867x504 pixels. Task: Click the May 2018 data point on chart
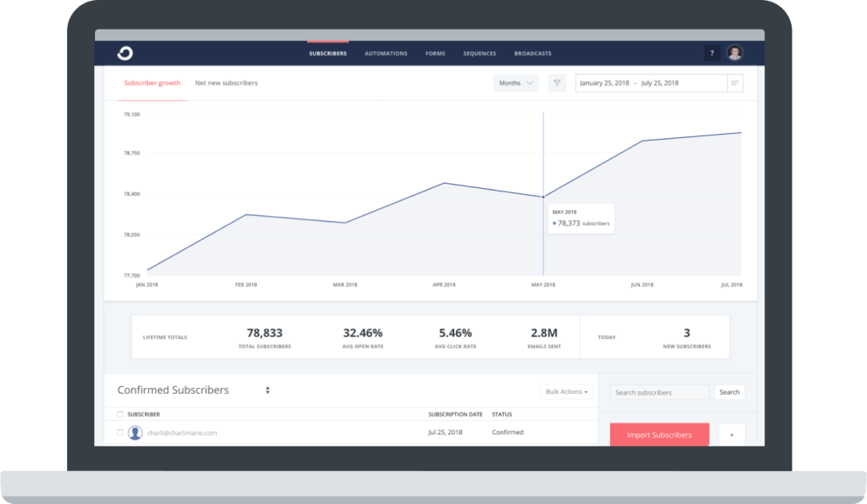pyautogui.click(x=543, y=197)
